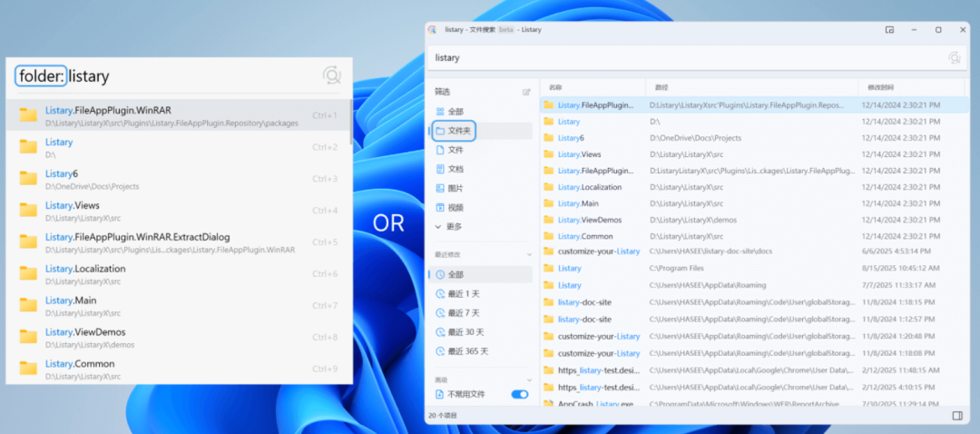
Task: Click the Listary search icon in the popup search bar
Action: 332,75
